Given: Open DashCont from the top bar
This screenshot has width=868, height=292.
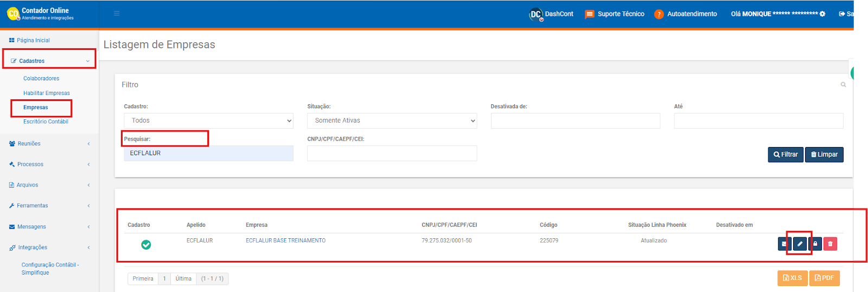Looking at the screenshot, I should coord(551,14).
